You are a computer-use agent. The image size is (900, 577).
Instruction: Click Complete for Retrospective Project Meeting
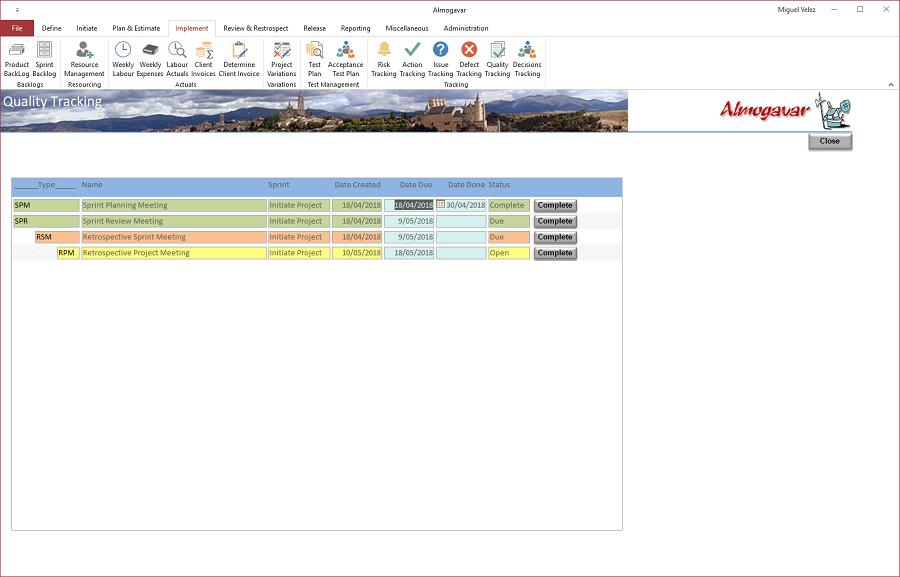(x=555, y=253)
